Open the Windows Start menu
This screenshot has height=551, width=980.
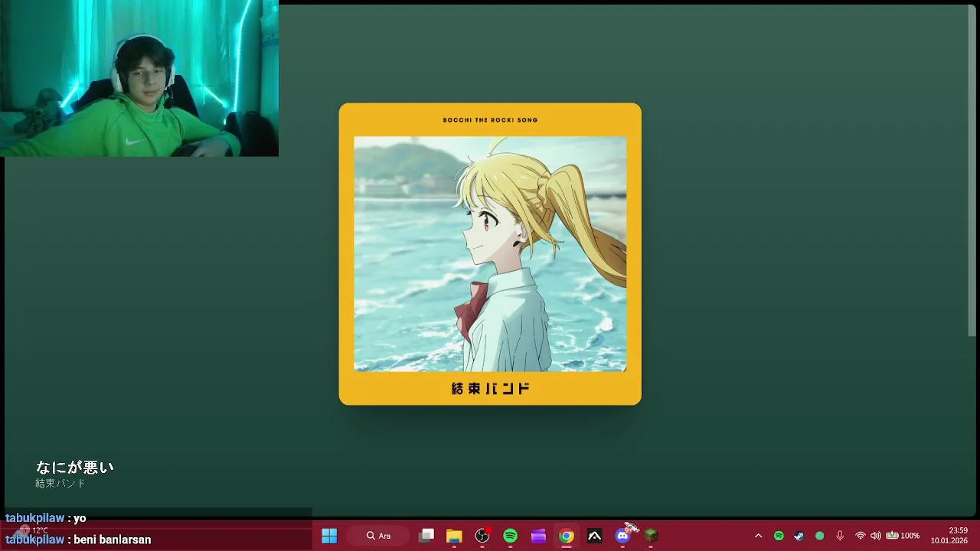pos(329,536)
